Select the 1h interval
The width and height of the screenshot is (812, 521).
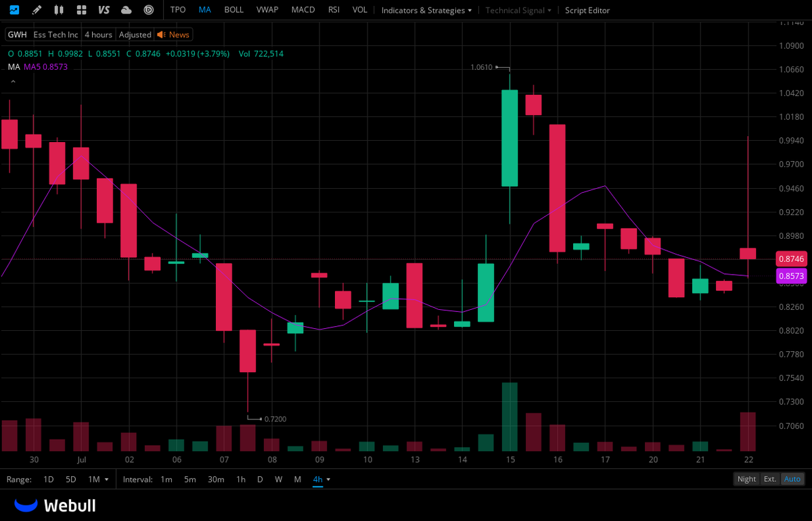click(x=241, y=479)
